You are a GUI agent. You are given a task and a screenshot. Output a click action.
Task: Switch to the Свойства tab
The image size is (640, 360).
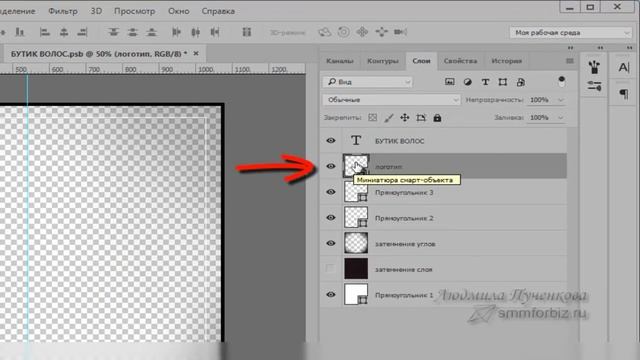pyautogui.click(x=460, y=61)
